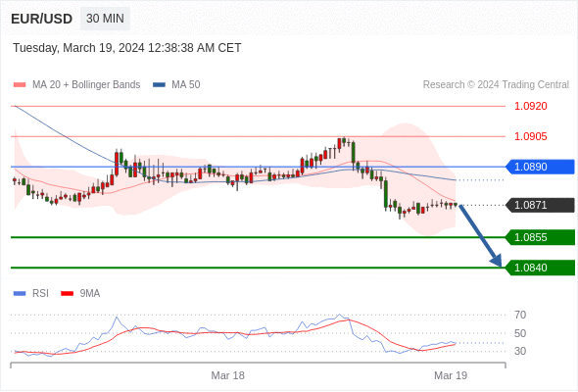Toggle the MA 20 + Bollinger Bands legend label

[86, 85]
